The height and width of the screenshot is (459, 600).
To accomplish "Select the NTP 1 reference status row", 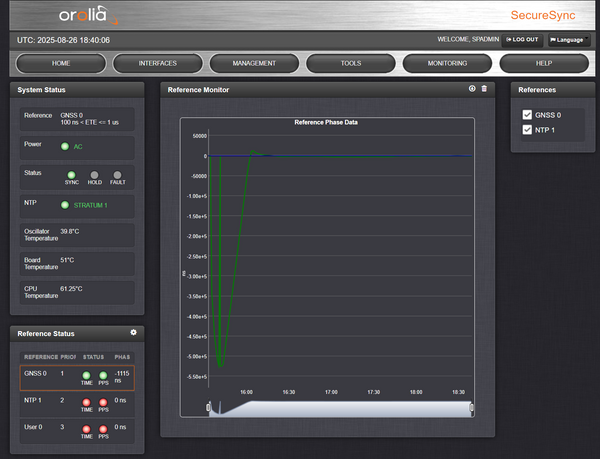I will pyautogui.click(x=77, y=404).
